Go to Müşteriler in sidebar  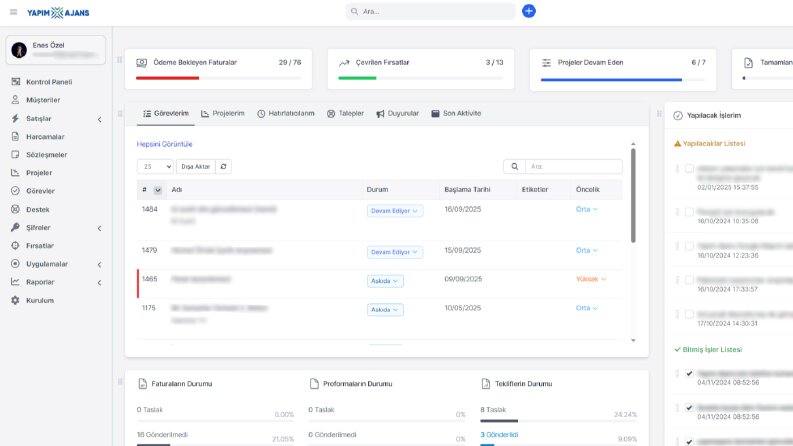tap(43, 100)
